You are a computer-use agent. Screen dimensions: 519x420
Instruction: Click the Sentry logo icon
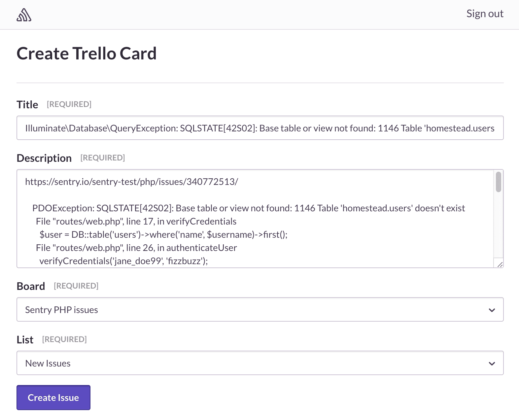(24, 15)
